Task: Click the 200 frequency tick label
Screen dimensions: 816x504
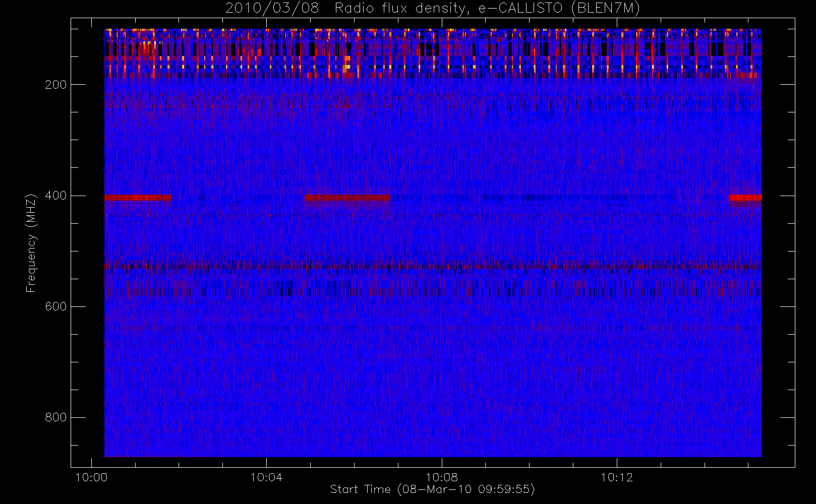Action: 55,85
